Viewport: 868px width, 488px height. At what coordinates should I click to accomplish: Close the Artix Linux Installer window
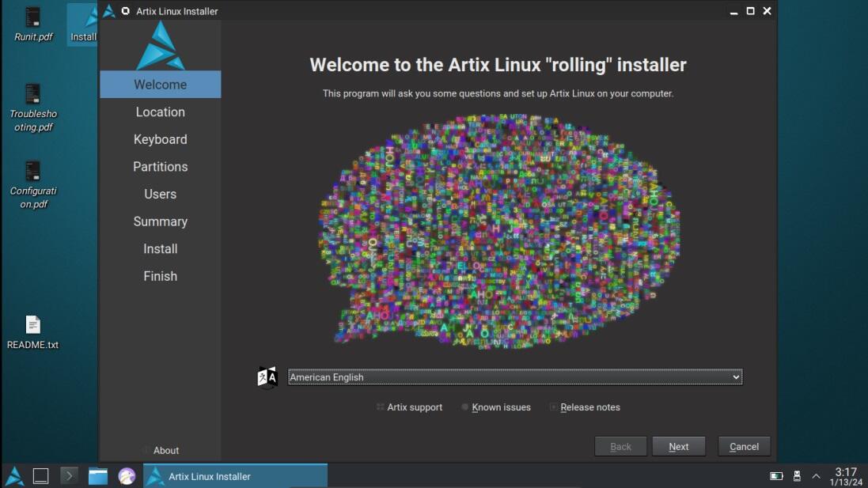click(x=768, y=11)
